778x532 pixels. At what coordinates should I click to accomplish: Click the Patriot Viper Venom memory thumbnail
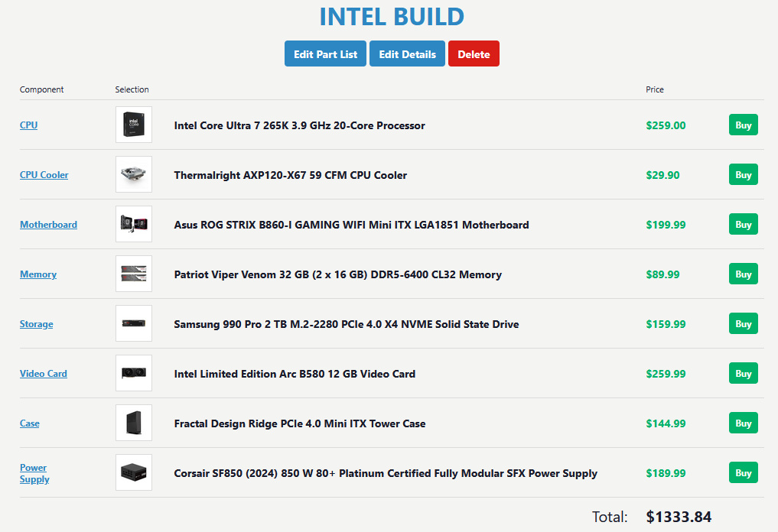coord(134,274)
